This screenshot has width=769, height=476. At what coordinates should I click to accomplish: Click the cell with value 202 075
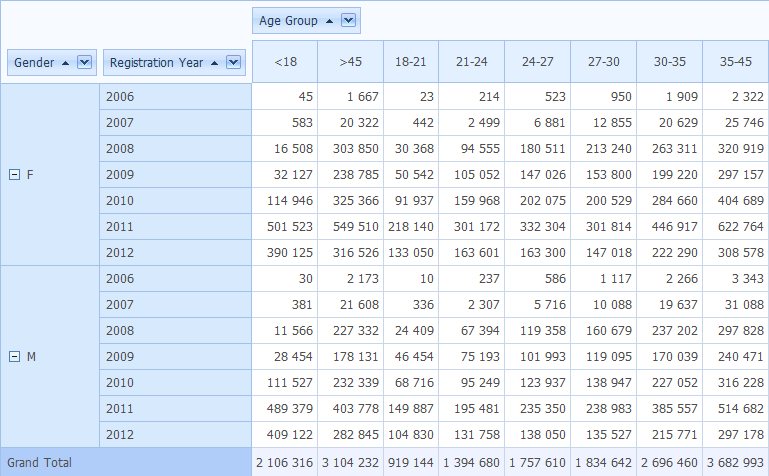pyautogui.click(x=538, y=200)
